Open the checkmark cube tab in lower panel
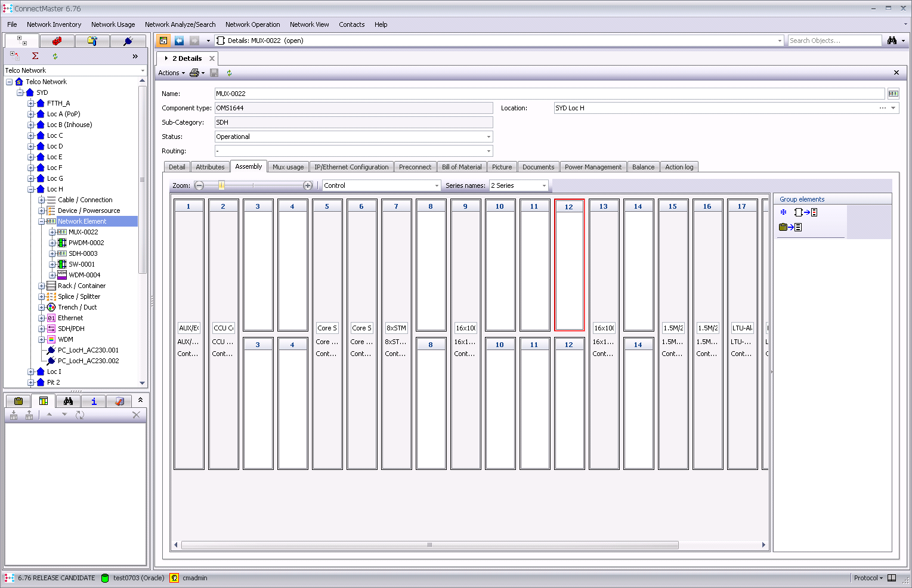Screen dimensions: 912x588 [x=119, y=401]
